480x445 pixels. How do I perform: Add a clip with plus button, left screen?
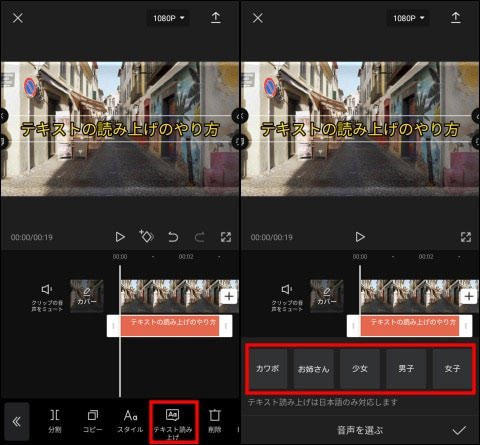(x=229, y=296)
